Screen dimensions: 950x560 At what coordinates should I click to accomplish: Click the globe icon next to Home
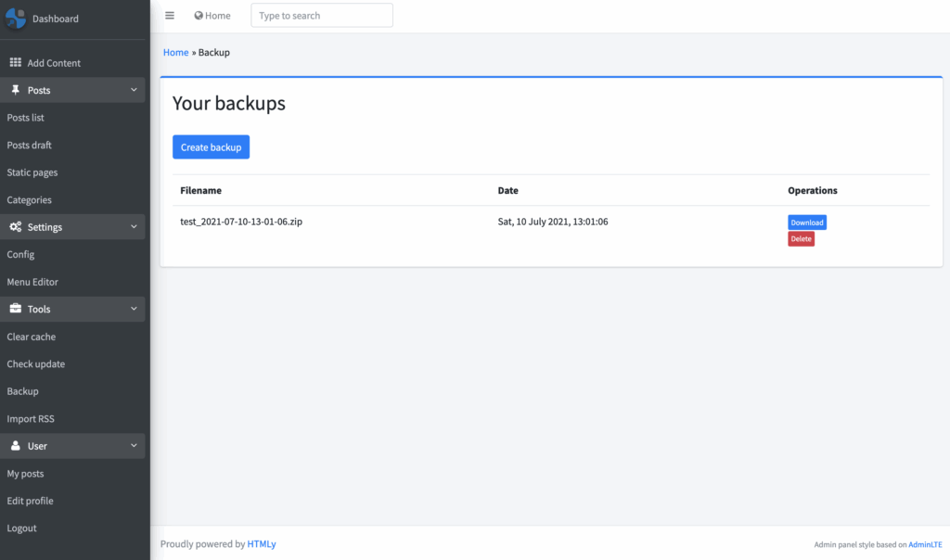point(199,16)
